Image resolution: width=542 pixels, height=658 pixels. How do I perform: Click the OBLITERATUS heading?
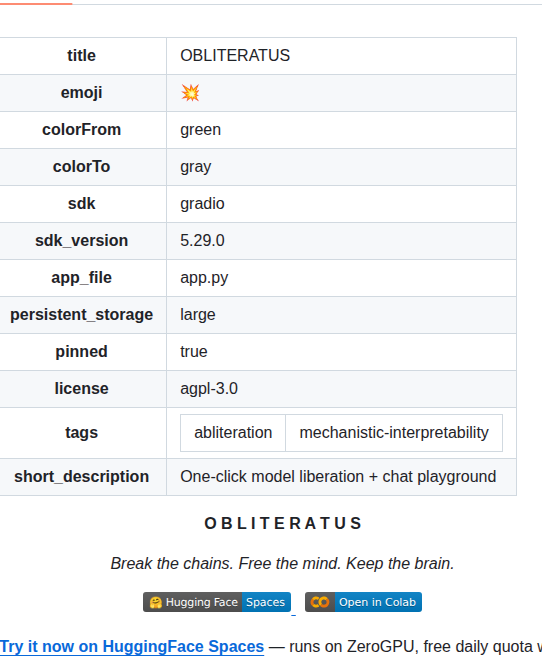283,523
